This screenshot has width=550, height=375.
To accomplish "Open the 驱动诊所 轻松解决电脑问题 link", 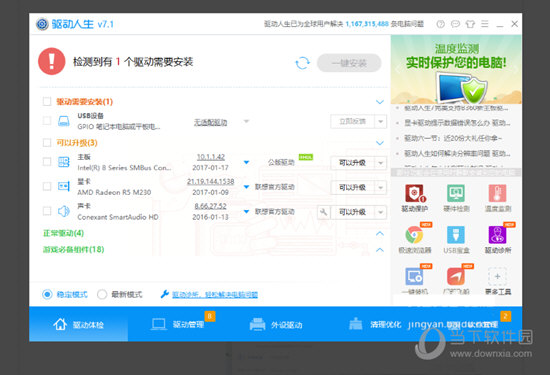I will click(215, 294).
